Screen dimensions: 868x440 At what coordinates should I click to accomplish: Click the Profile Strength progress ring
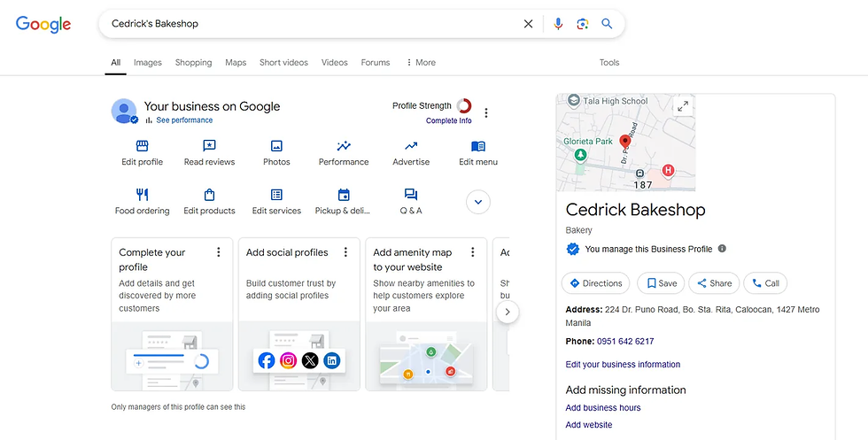pos(464,106)
